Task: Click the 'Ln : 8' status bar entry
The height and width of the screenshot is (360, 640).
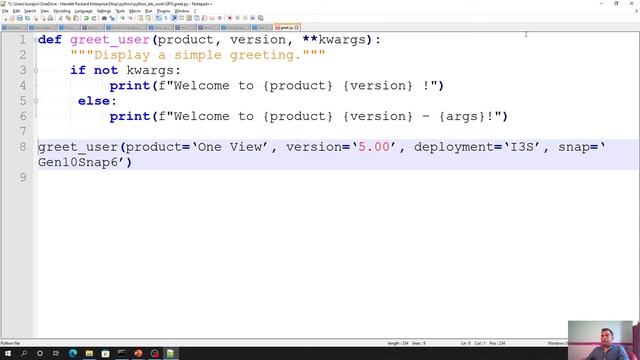Action: pyautogui.click(x=466, y=343)
